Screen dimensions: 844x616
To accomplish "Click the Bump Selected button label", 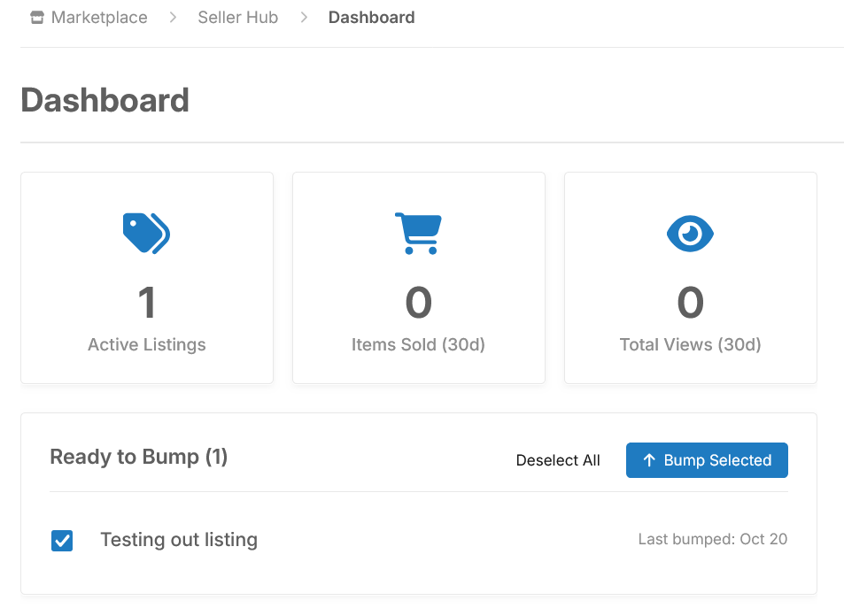I will [717, 460].
